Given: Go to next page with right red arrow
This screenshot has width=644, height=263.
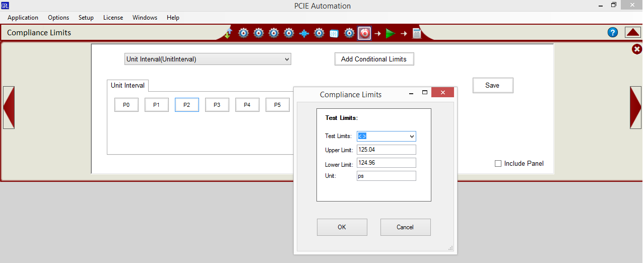Looking at the screenshot, I should [635, 107].
